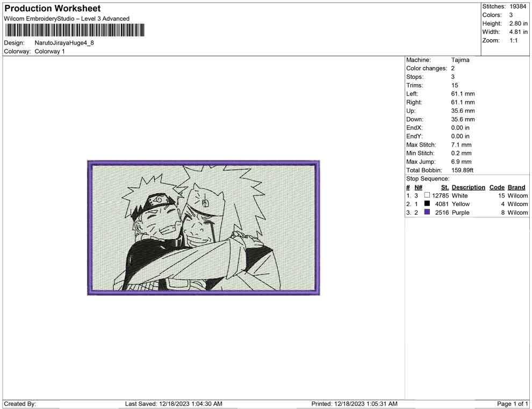This screenshot has width=532, height=409.
Task: Click the black thread color swatch
Action: 427,203
